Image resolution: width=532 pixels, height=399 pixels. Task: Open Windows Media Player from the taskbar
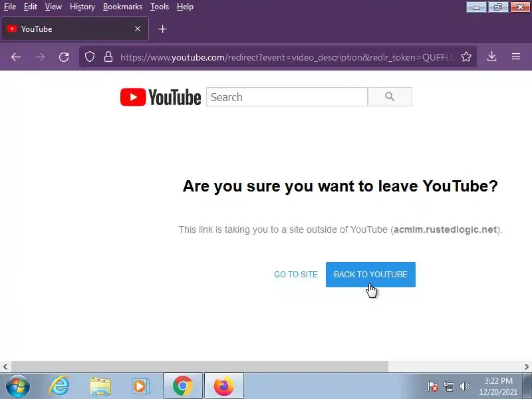140,386
